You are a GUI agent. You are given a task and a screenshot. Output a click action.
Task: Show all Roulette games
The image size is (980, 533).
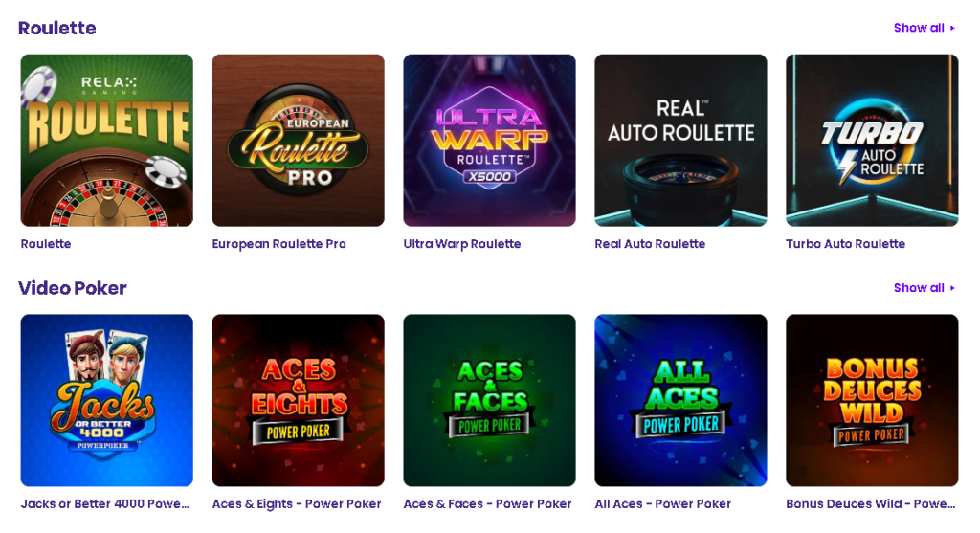coord(924,28)
